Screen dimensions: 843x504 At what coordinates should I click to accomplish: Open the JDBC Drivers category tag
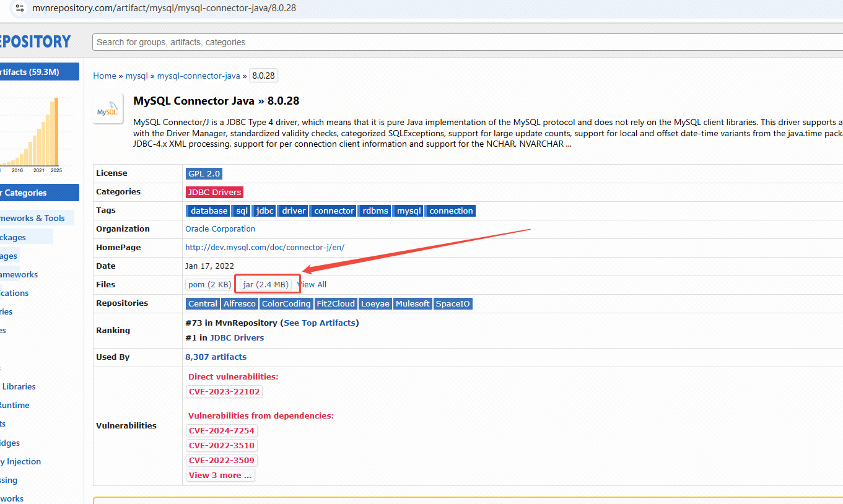point(214,192)
